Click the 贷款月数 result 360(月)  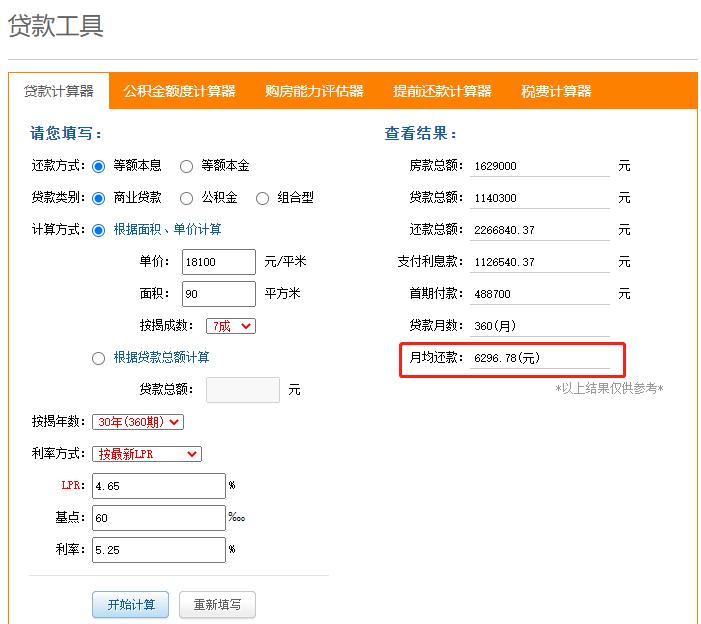click(540, 326)
